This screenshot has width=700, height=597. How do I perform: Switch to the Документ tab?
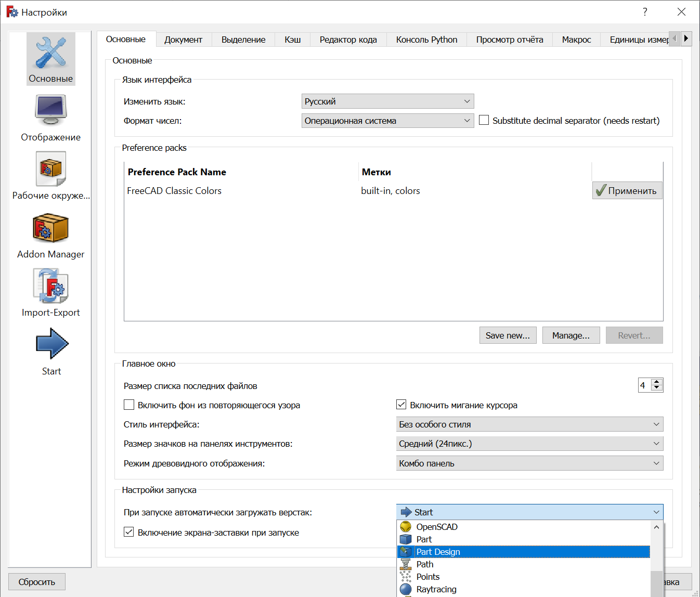[183, 40]
